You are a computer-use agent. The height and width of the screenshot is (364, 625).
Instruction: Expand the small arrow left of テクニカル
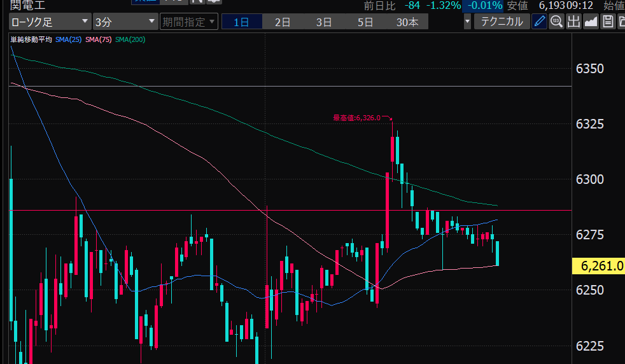pyautogui.click(x=468, y=22)
